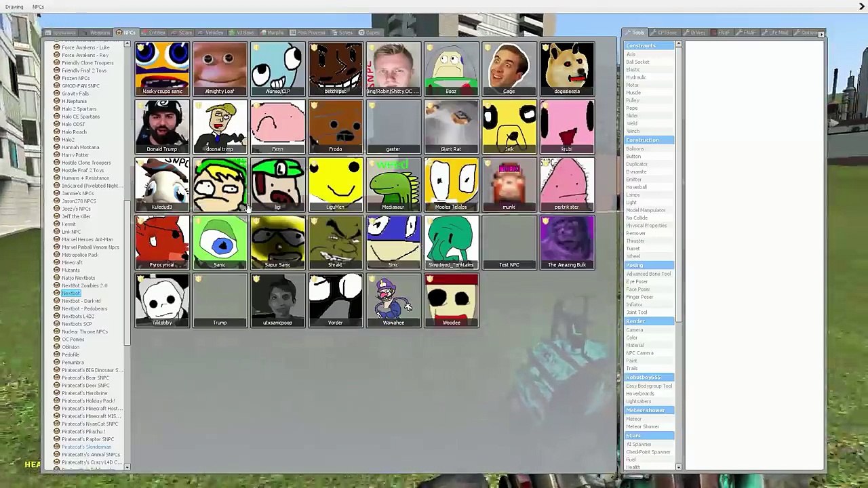Select the Duplicator tool
This screenshot has width=868, height=488.
pos(637,164)
